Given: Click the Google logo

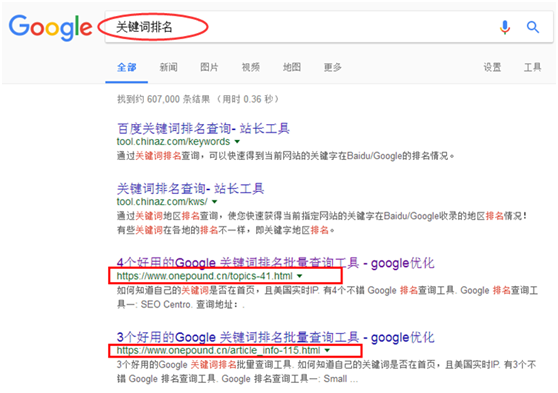Looking at the screenshot, I should (50, 27).
